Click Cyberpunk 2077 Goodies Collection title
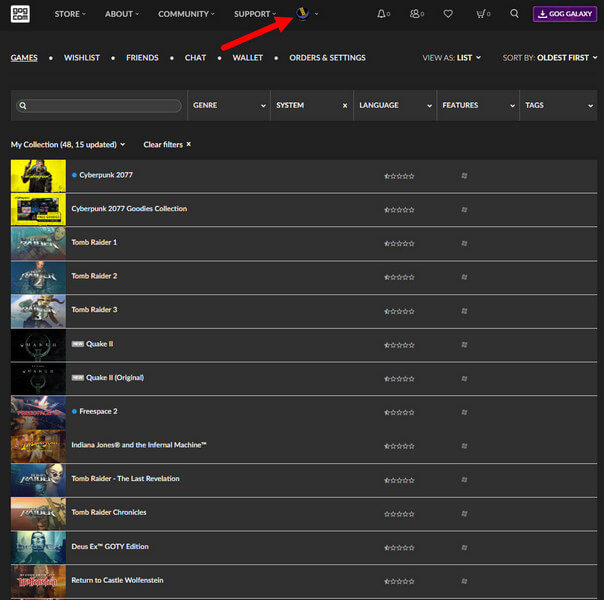This screenshot has height=600, width=604. coord(129,208)
